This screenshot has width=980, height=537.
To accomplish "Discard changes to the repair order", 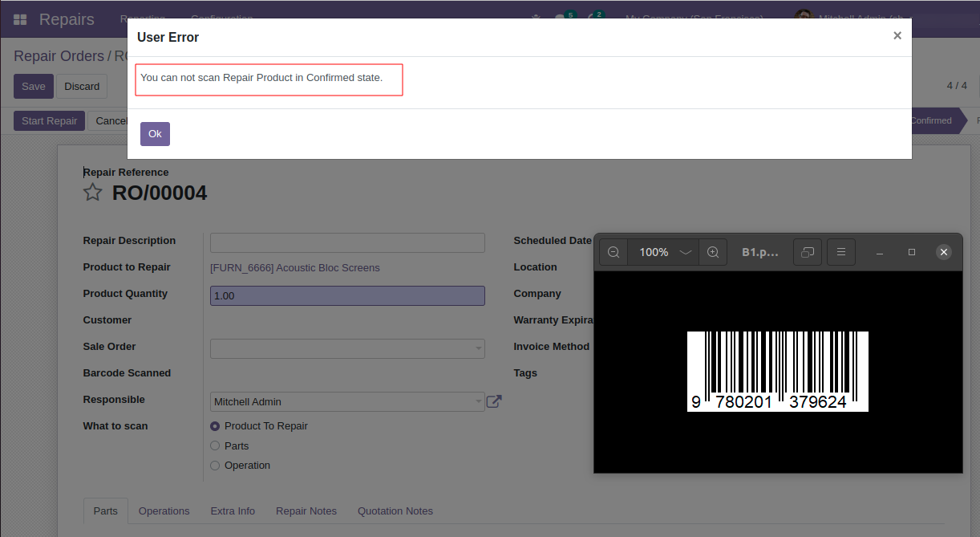I will [x=82, y=87].
